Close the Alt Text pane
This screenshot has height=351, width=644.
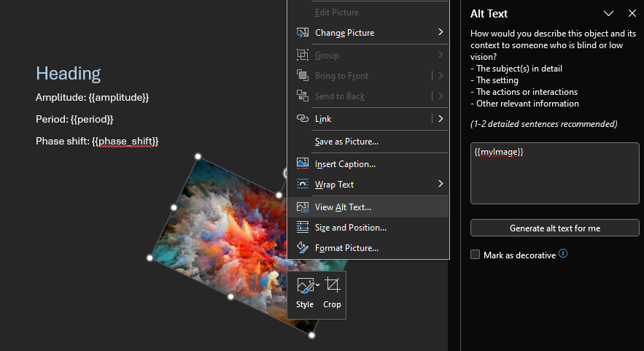pyautogui.click(x=632, y=14)
